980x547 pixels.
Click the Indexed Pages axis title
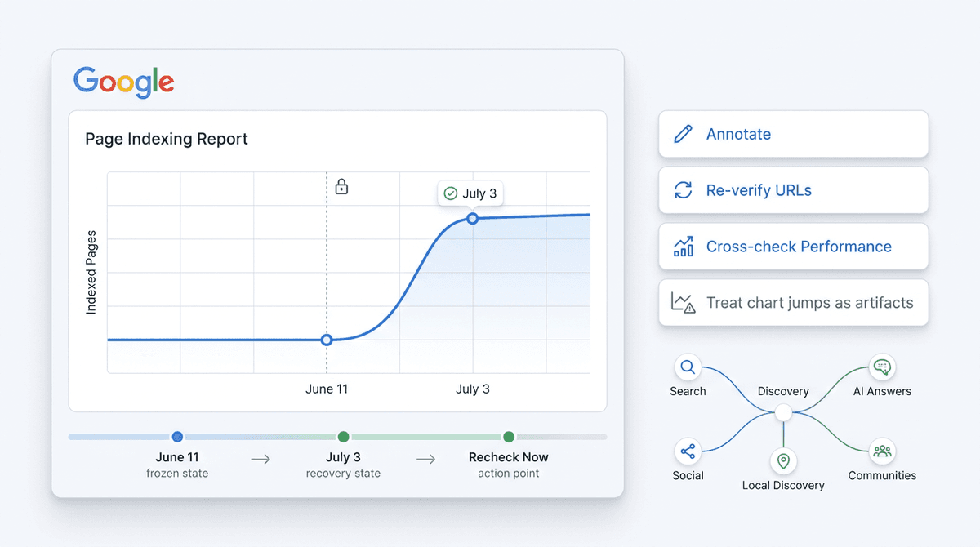(91, 273)
